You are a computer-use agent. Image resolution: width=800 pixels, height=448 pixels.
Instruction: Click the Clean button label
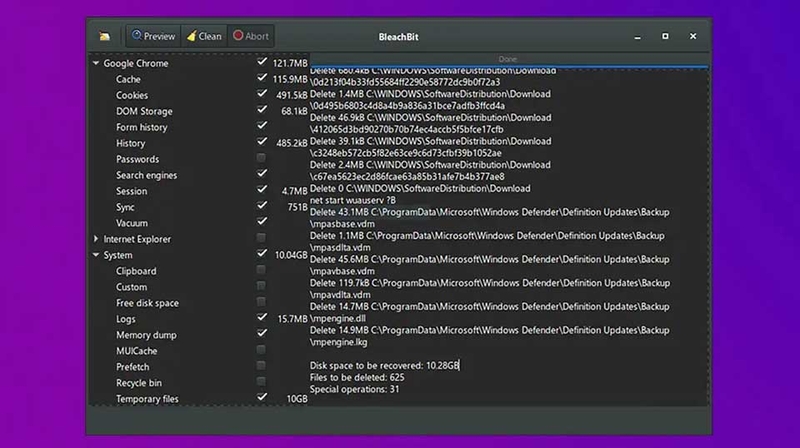[x=210, y=36]
